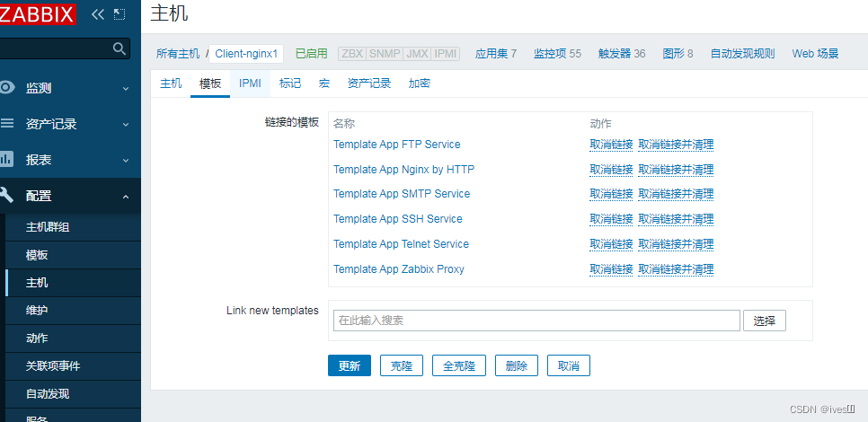Open Web 场景 link

[815, 54]
